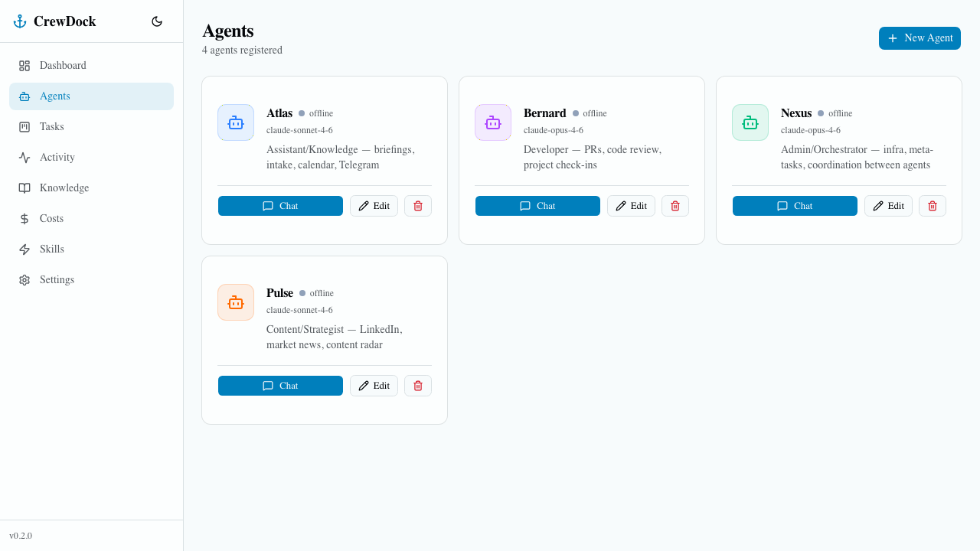Viewport: 980px width, 551px height.
Task: Click Pulse claude-sonnet-4-6 model label
Action: (299, 310)
